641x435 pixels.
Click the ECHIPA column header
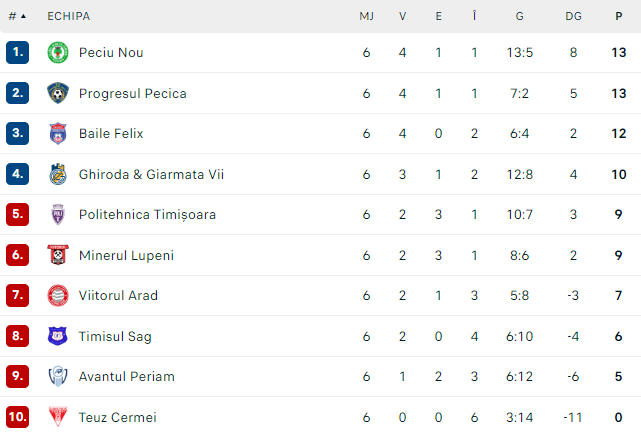tap(69, 16)
